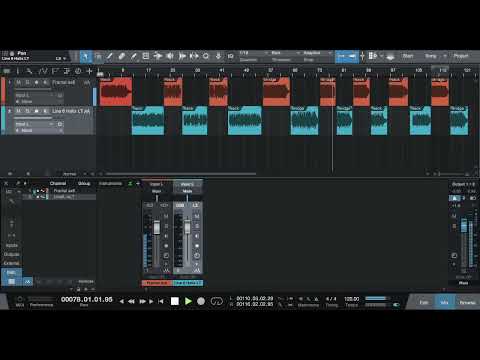Click the rewind button in transport
This screenshot has width=480, height=360.
(131, 301)
